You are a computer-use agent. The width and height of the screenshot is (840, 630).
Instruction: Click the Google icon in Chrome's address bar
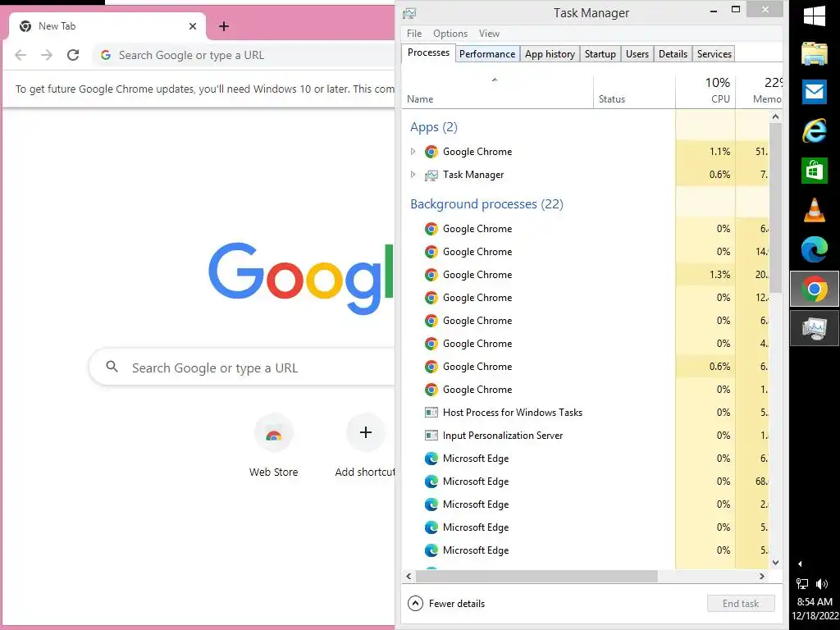click(x=106, y=55)
